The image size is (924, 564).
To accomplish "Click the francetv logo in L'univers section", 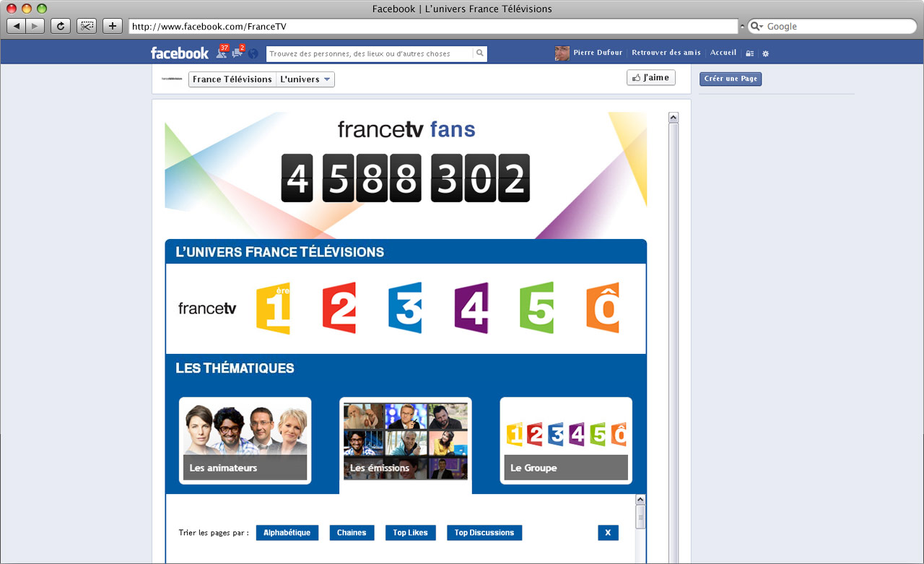I will tap(207, 308).
